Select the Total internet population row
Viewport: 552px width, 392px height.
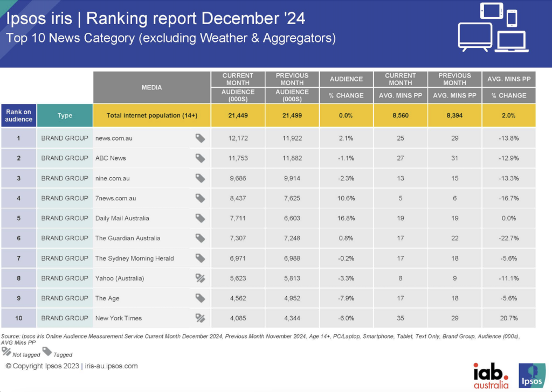coord(151,116)
